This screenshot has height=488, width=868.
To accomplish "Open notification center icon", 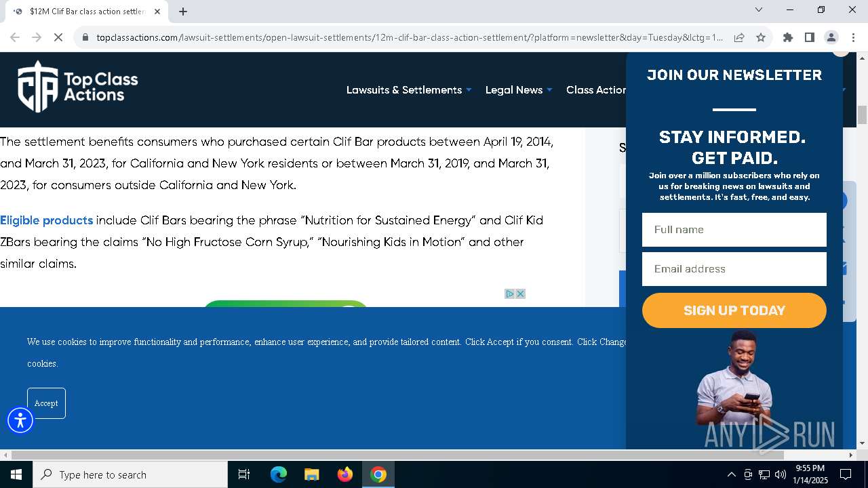I will point(846,474).
